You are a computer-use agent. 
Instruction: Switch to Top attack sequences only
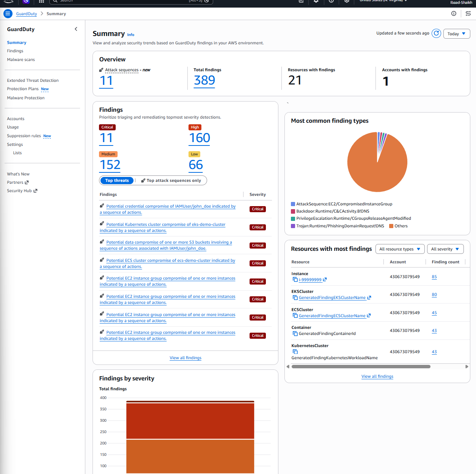coord(171,181)
